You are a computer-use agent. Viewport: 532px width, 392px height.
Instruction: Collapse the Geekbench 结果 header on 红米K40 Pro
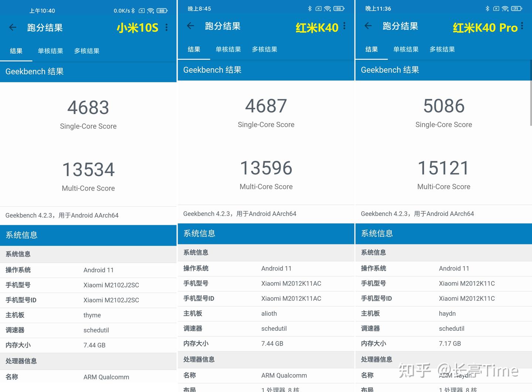(390, 70)
